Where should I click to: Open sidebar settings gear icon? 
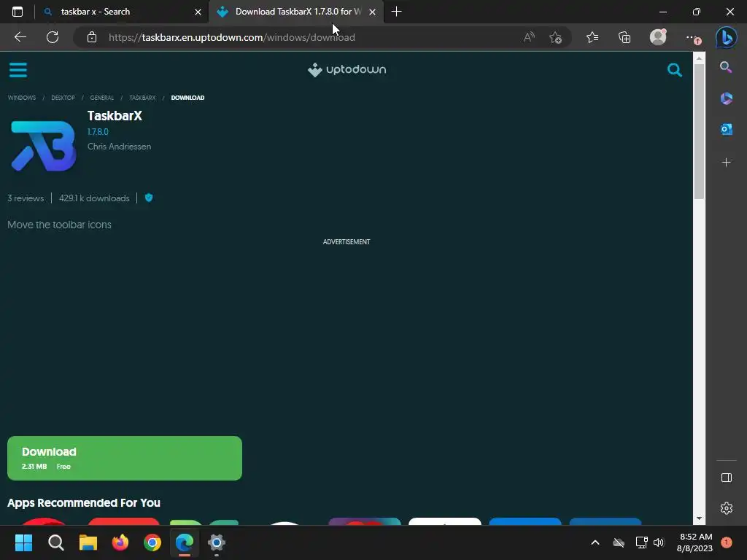[x=726, y=508]
